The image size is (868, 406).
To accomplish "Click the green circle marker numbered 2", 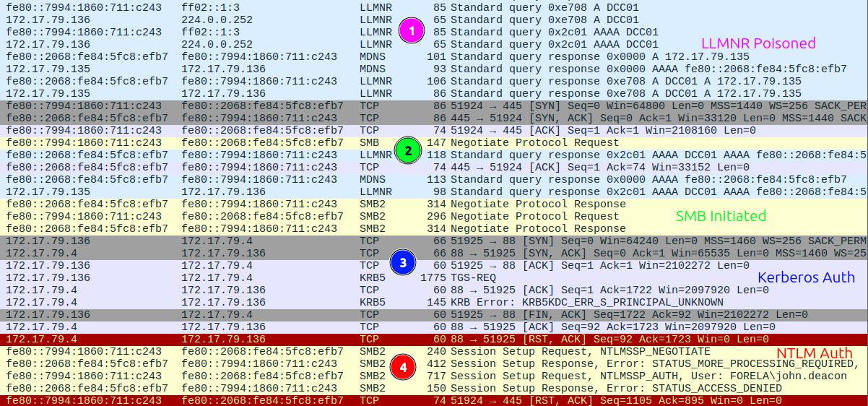I will pyautogui.click(x=408, y=151).
